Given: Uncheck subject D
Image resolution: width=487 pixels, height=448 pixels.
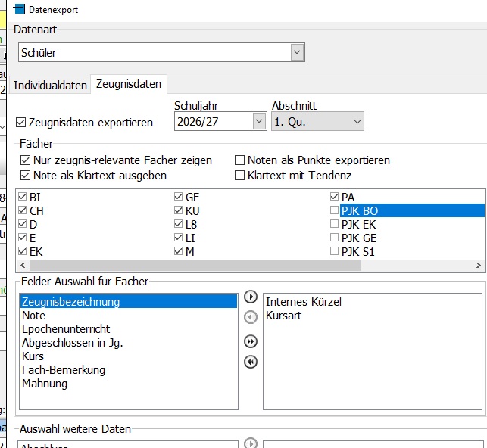Looking at the screenshot, I should tap(23, 224).
